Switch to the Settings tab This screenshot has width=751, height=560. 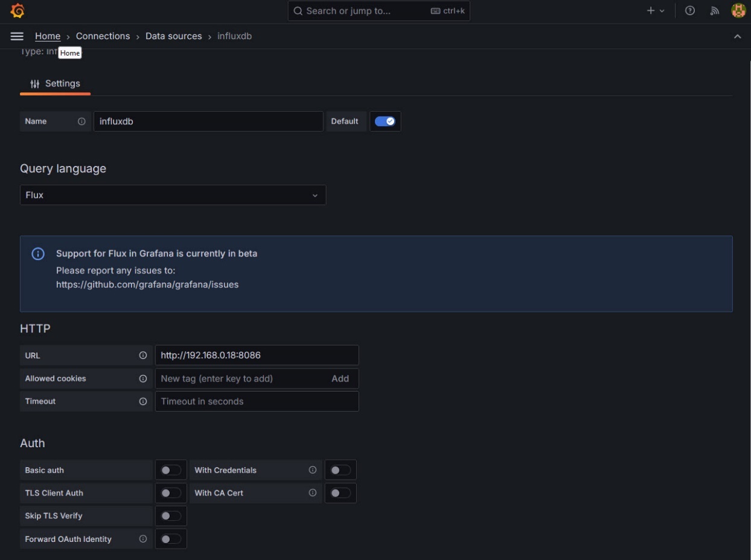(55, 83)
